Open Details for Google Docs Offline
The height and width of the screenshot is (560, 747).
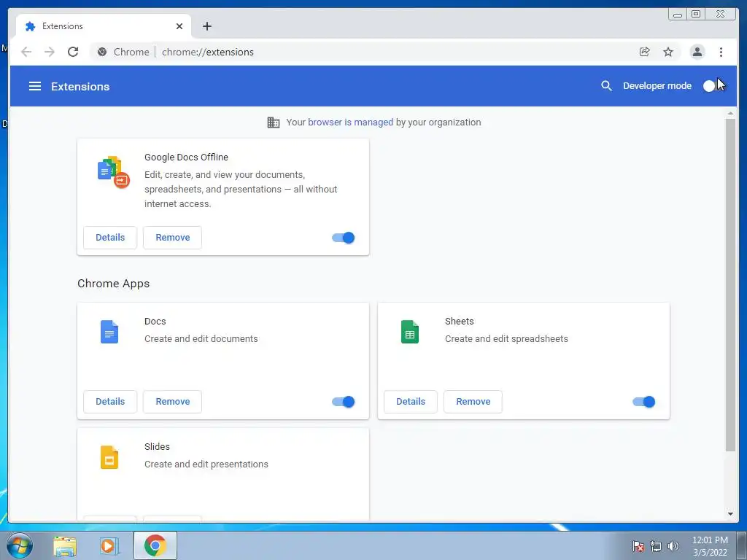(110, 238)
